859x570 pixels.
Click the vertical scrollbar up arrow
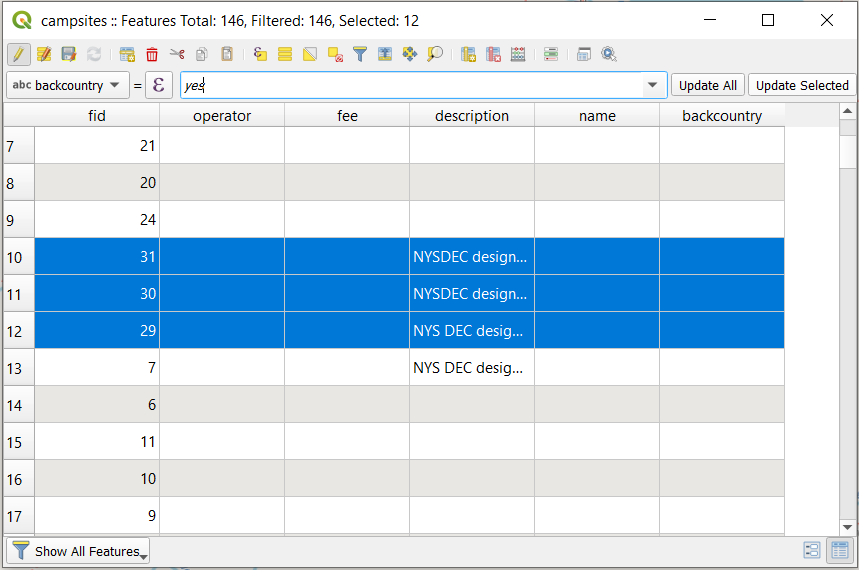pos(847,111)
